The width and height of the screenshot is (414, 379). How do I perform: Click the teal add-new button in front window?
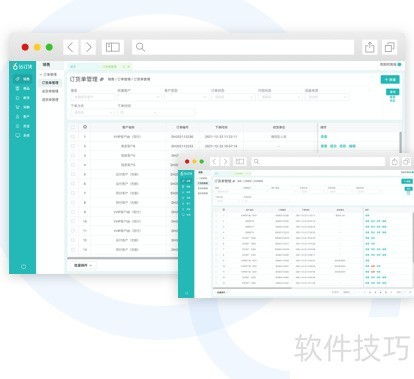point(407,181)
